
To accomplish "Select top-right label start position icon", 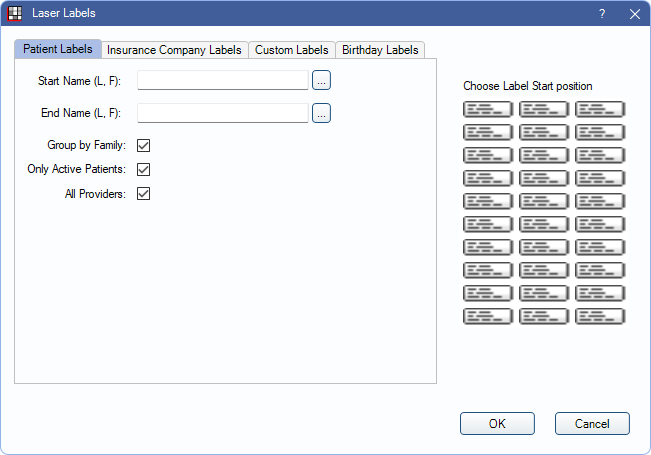I will tap(600, 109).
